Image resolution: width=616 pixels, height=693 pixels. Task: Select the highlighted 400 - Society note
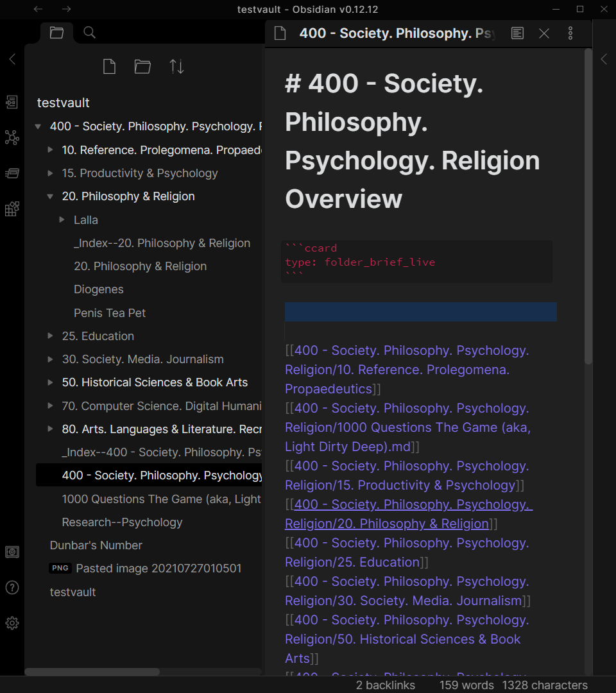pos(149,475)
